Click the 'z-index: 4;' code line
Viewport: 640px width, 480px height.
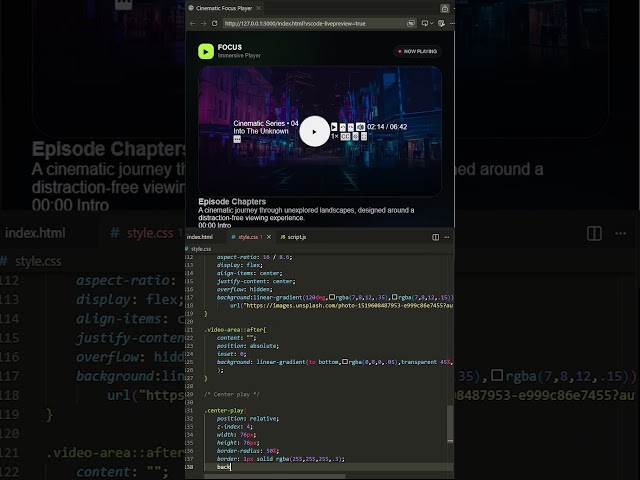point(235,427)
